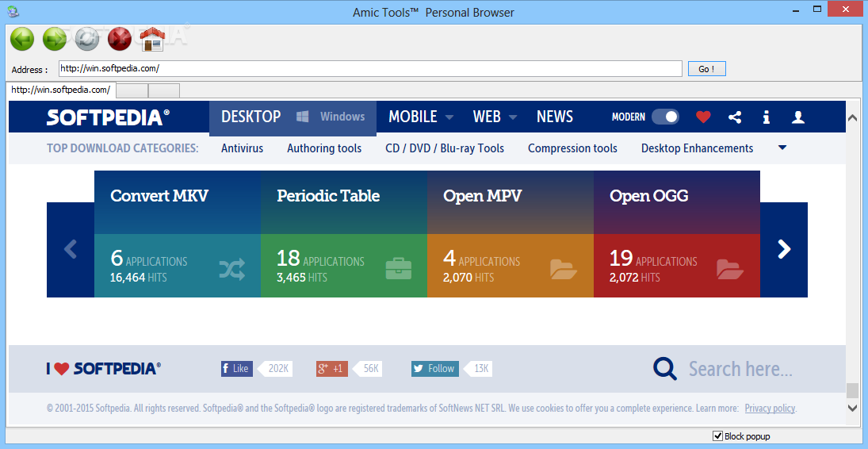Open the Desktop Enhancements category link
This screenshot has height=449, width=868.
pyautogui.click(x=697, y=148)
